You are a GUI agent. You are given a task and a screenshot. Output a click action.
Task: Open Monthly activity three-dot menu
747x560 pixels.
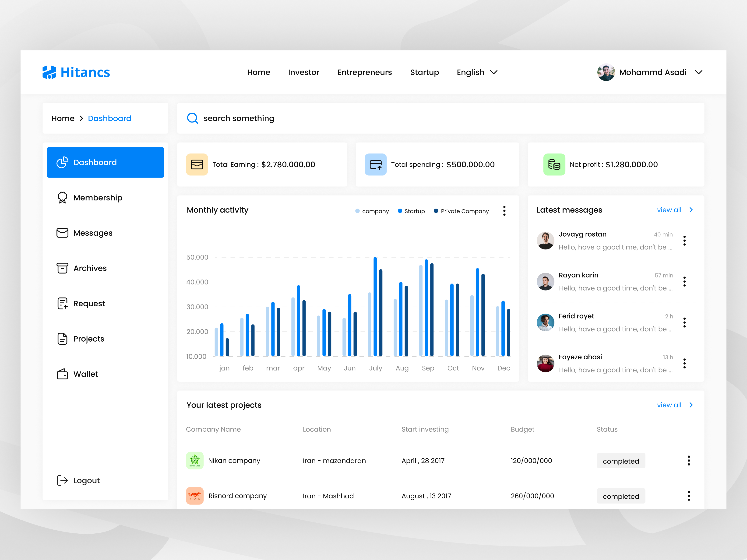point(504,211)
